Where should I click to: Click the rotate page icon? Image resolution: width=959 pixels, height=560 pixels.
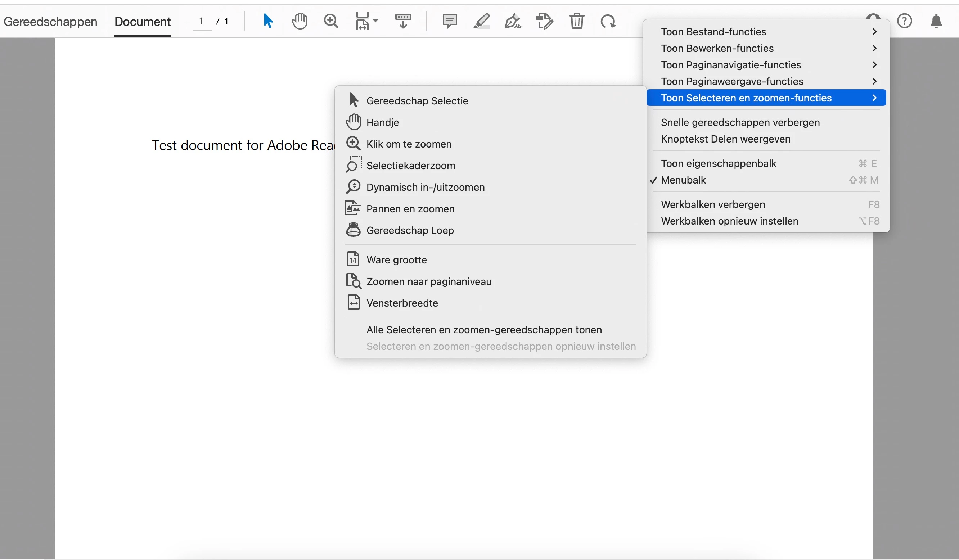(608, 21)
